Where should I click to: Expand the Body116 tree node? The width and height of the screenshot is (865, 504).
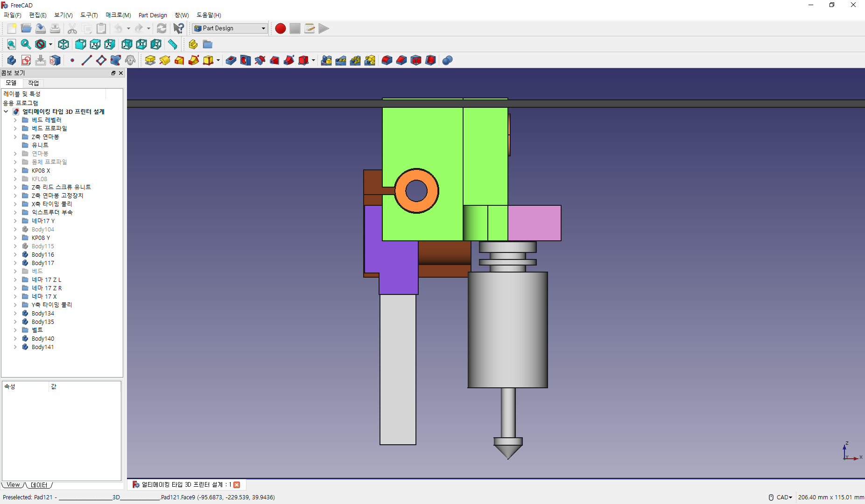coord(15,254)
